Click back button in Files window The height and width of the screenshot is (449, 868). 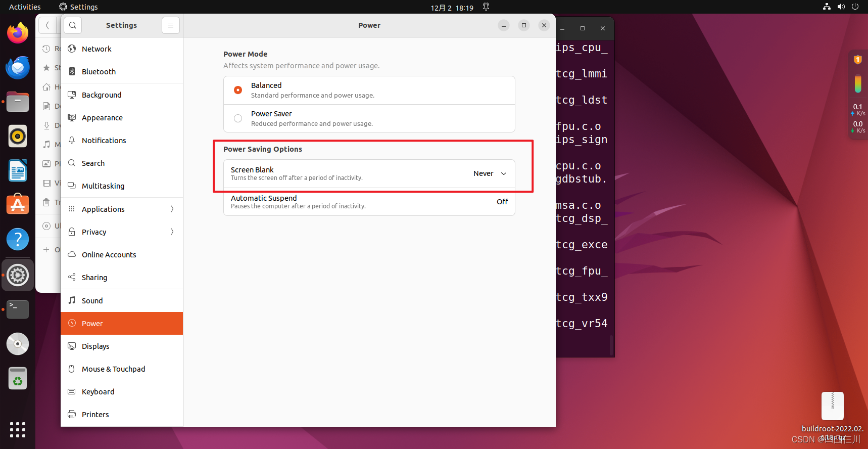coord(47,25)
